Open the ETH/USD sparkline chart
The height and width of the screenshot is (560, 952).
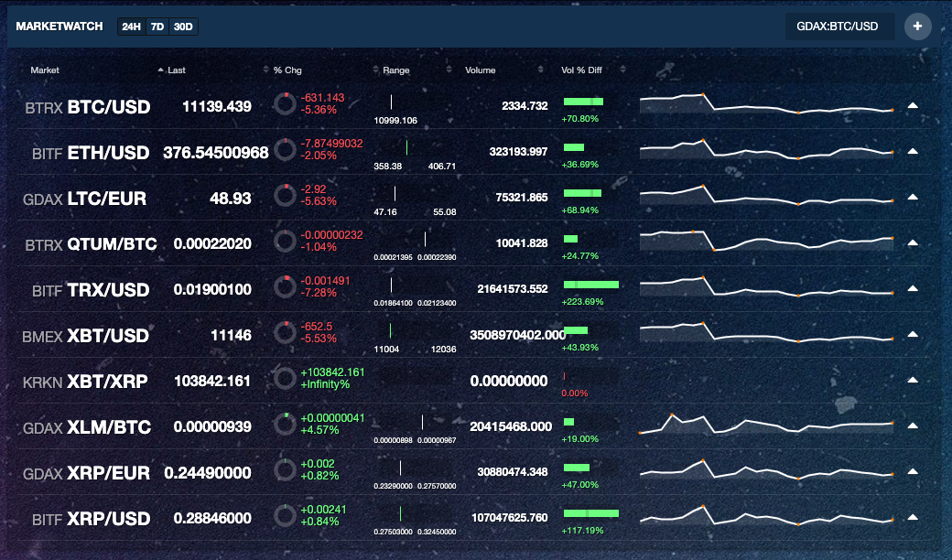[766, 150]
